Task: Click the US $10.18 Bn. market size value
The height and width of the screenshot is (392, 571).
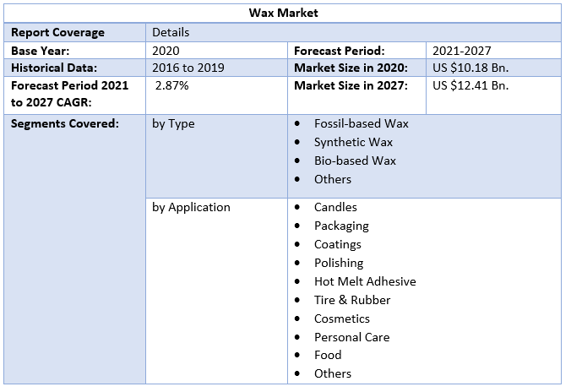Action: [x=470, y=68]
